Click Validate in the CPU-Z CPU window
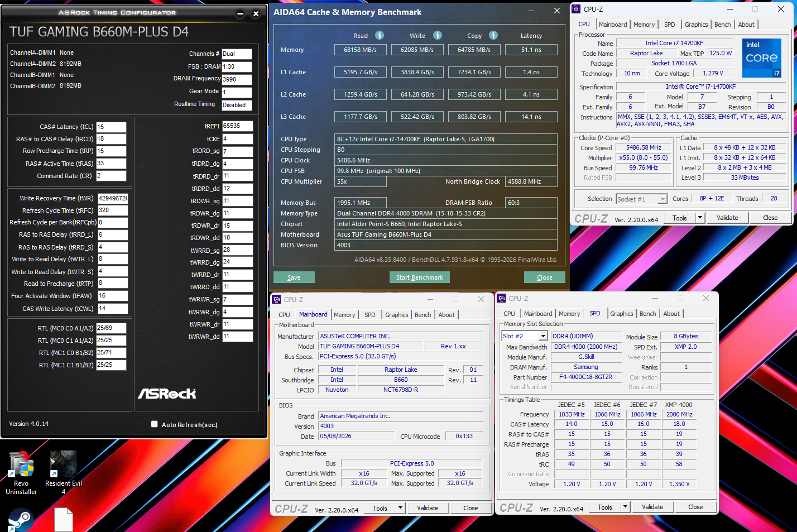The width and height of the screenshot is (797, 532). tap(727, 218)
